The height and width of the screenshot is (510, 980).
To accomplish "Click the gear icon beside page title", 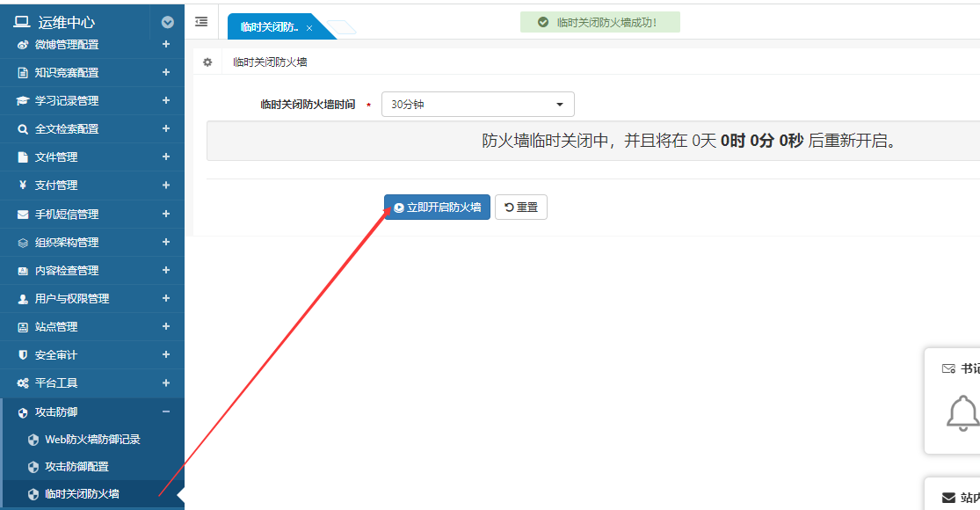I will 207,62.
